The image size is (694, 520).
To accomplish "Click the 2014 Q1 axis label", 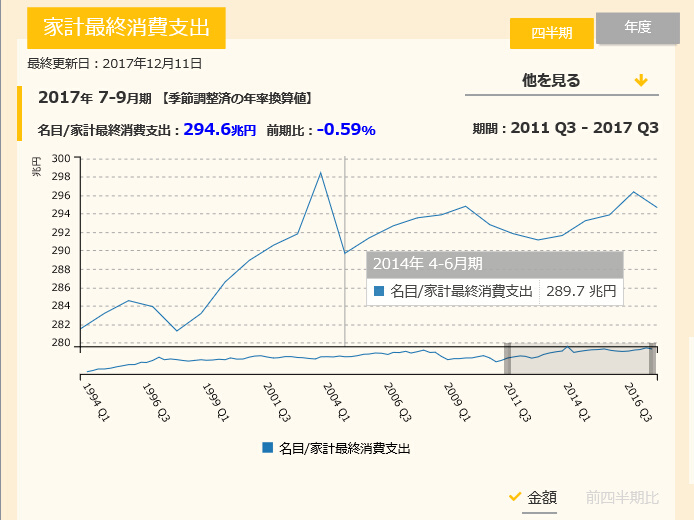I will point(577,402).
